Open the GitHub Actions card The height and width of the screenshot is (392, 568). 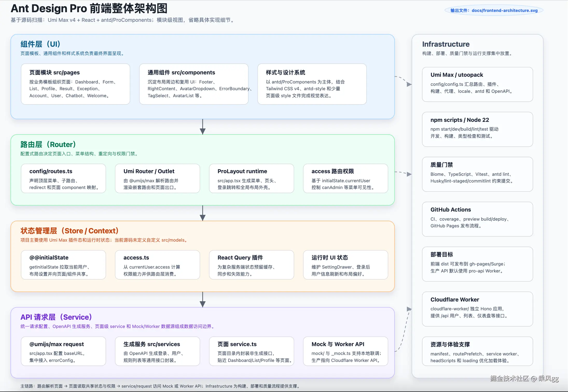coord(477,219)
